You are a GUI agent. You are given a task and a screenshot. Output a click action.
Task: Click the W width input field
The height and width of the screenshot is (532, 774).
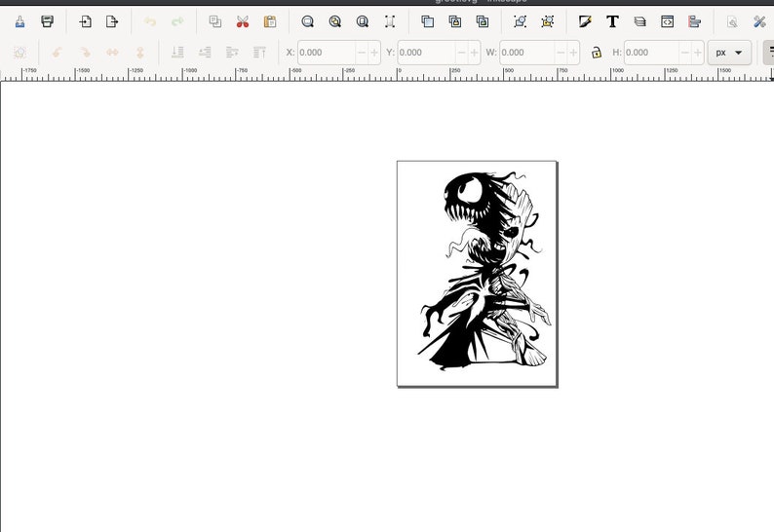click(526, 53)
